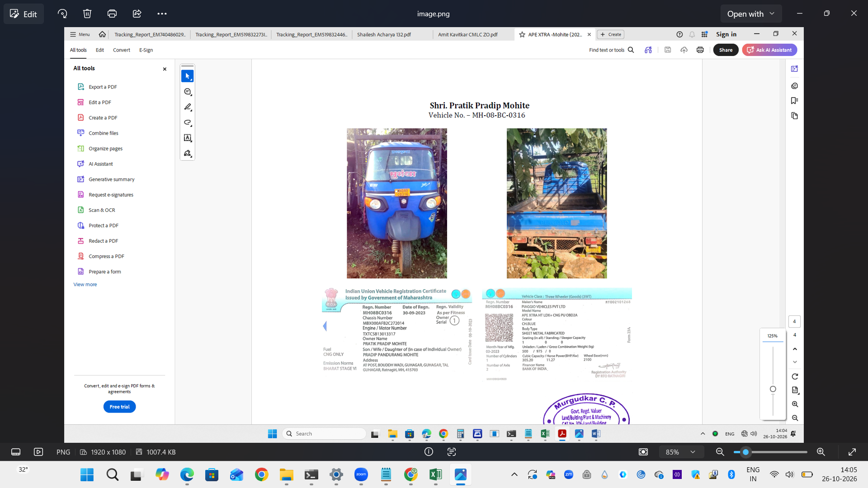Viewport: 868px width, 488px height.
Task: Select the text box tool
Action: click(x=188, y=138)
